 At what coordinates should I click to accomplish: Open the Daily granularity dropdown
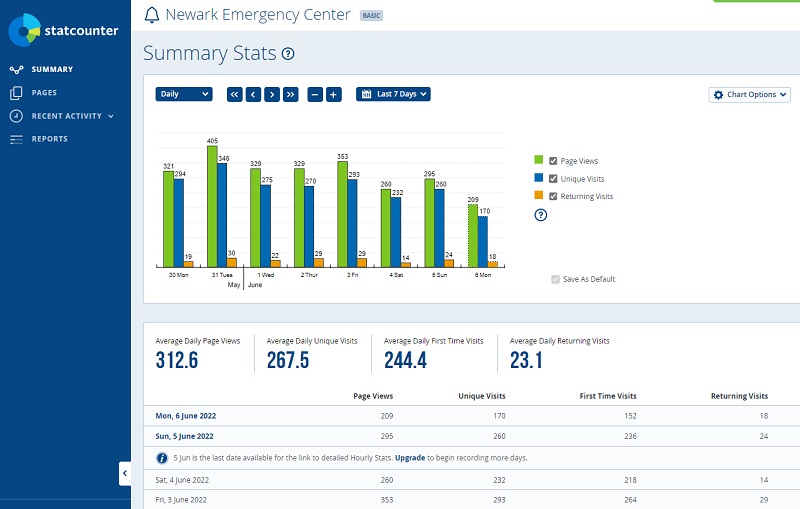point(184,94)
